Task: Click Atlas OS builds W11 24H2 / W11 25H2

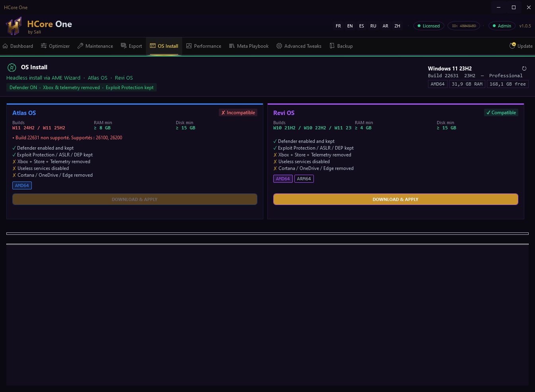Action: (x=39, y=128)
